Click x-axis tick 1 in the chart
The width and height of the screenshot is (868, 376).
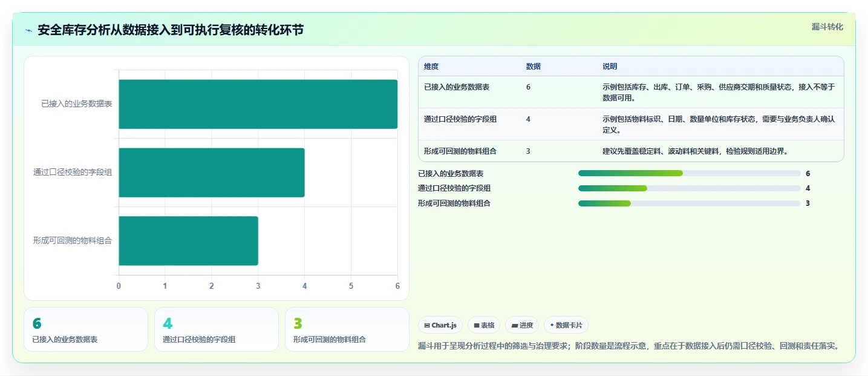click(165, 286)
